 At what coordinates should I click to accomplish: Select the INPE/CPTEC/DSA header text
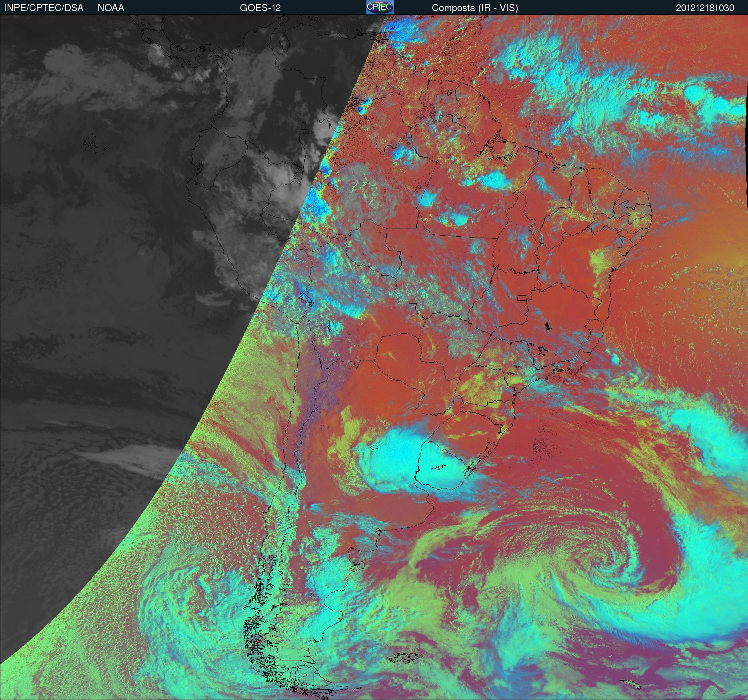click(44, 8)
